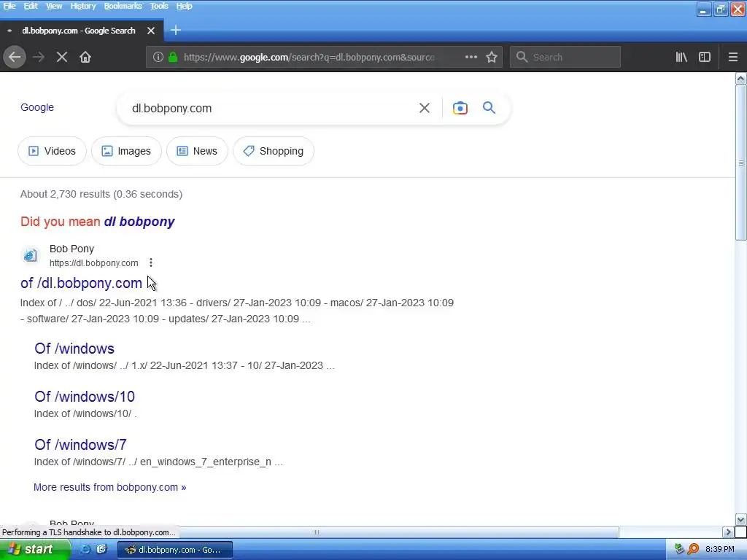Launch Internet Explorer from quick launch

(x=85, y=549)
